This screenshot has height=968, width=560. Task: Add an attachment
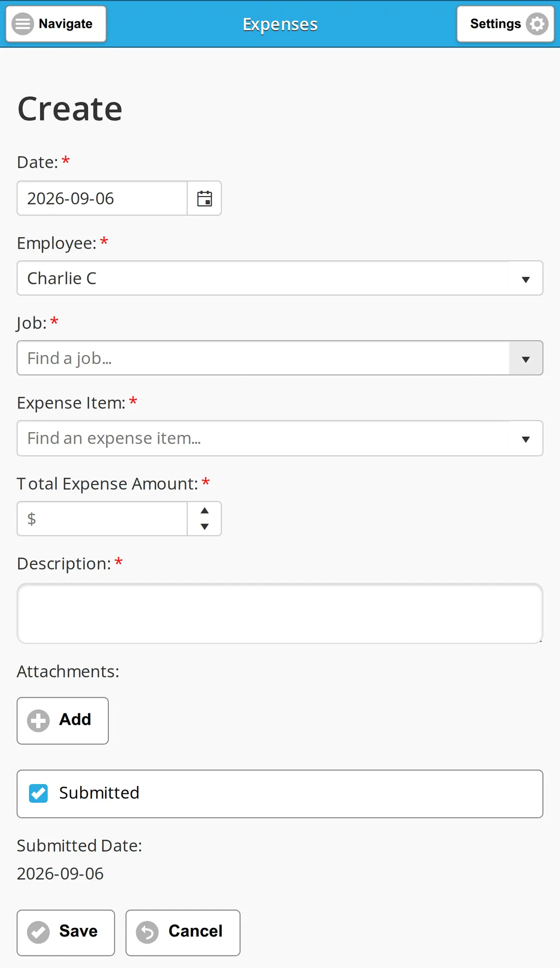(x=62, y=721)
